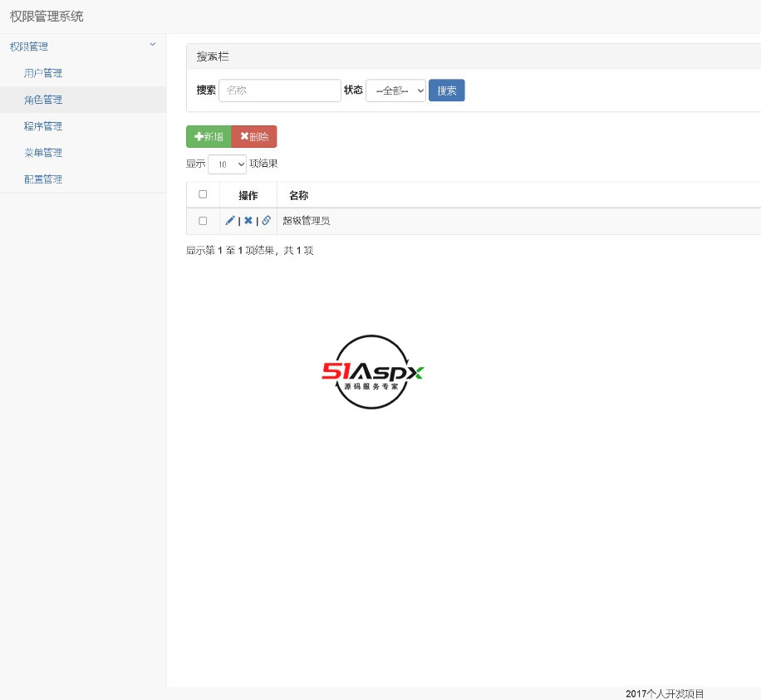Viewport: 761px width, 700px height.
Task: Open 用户管理 in the sidebar
Action: pyautogui.click(x=43, y=73)
